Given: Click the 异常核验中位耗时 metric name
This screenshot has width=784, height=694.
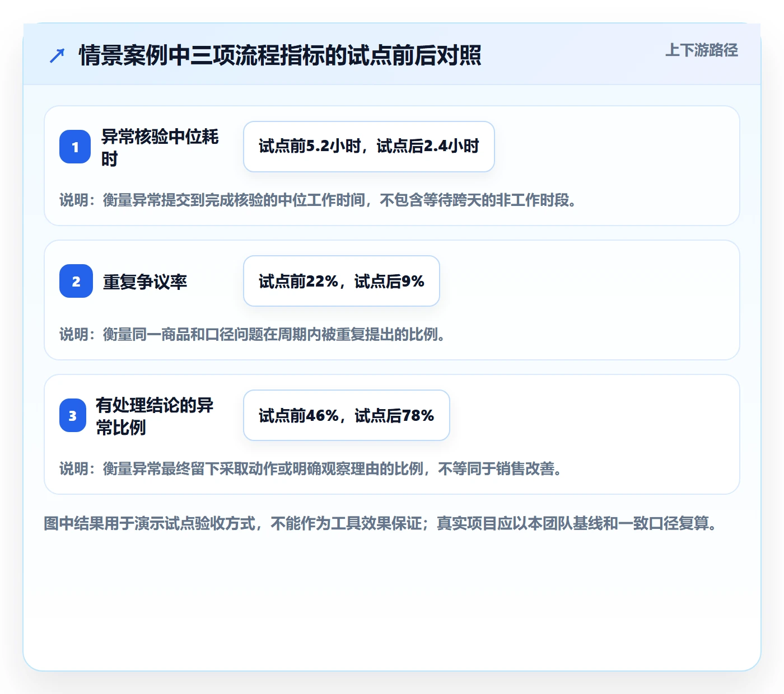Looking at the screenshot, I should tap(160, 147).
